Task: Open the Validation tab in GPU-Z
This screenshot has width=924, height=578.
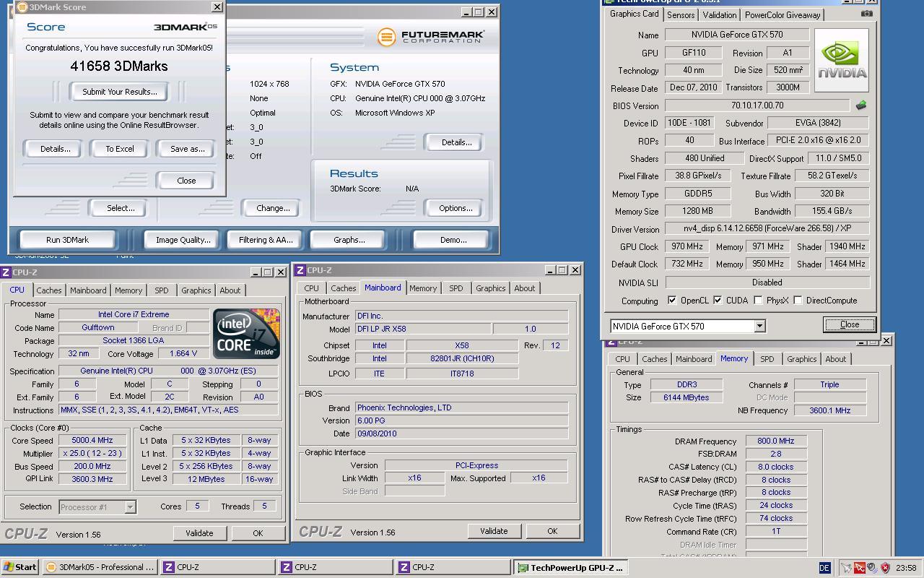Action: (720, 15)
